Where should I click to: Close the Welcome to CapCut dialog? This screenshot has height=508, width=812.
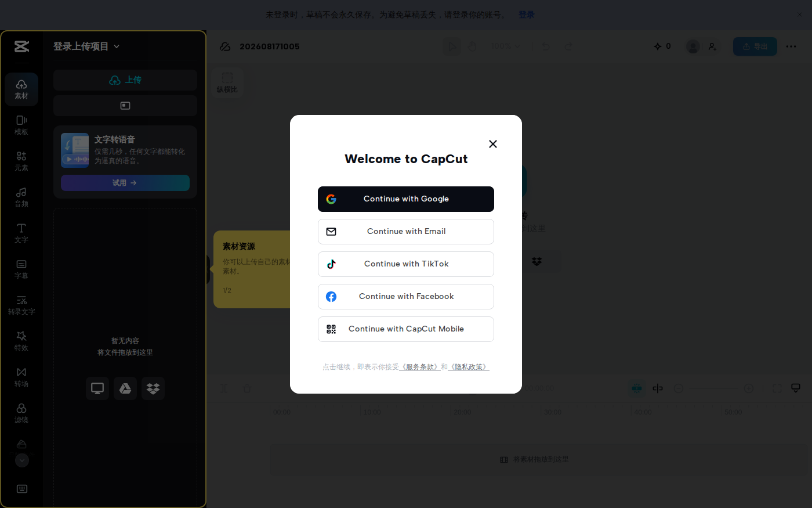(x=493, y=144)
